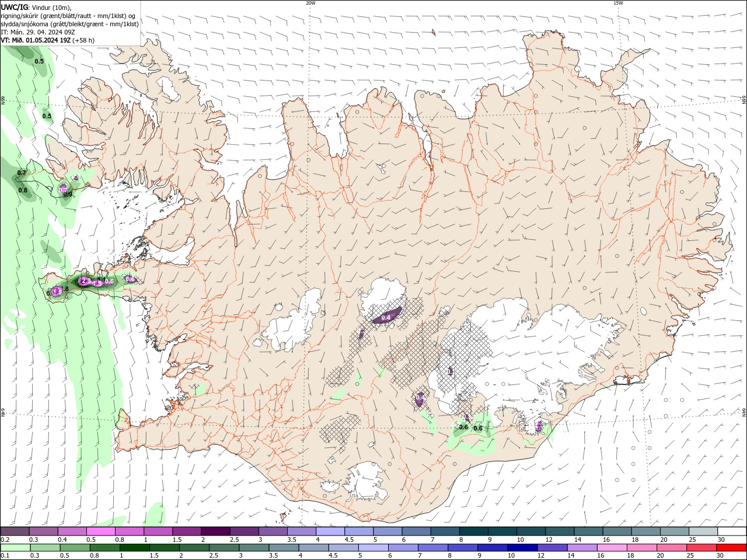Click the rain scale swatch between 2 and 2.5
747x560 pixels.
point(194,548)
